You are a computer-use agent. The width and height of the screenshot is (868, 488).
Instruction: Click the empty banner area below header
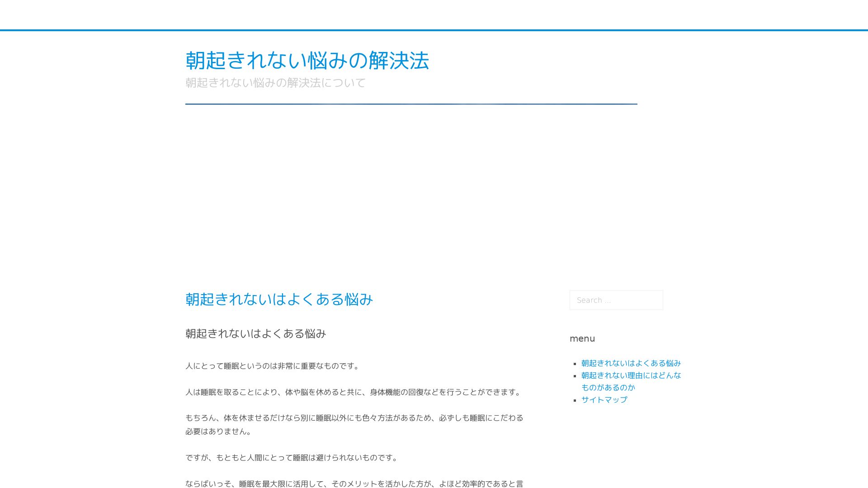(411, 190)
